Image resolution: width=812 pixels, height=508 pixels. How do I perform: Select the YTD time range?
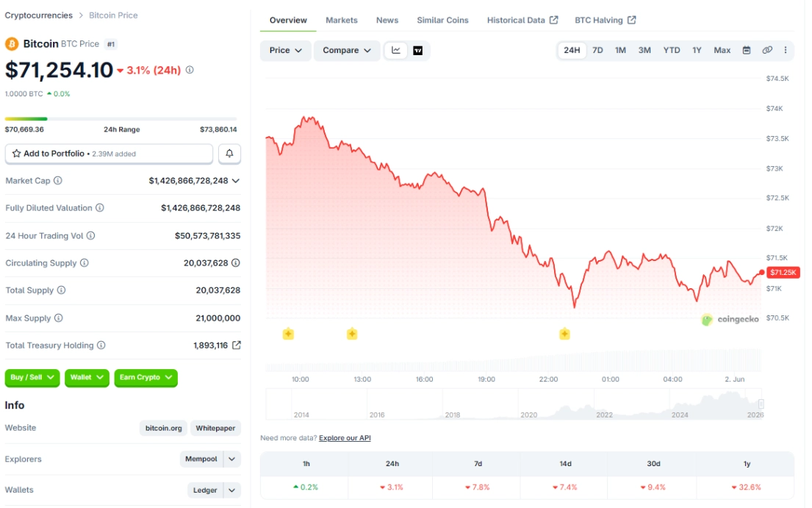672,50
